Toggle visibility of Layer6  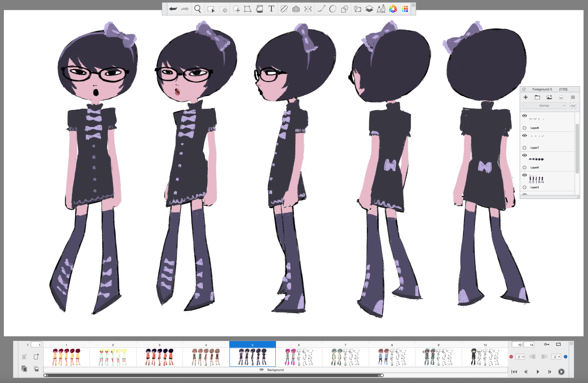point(524,155)
